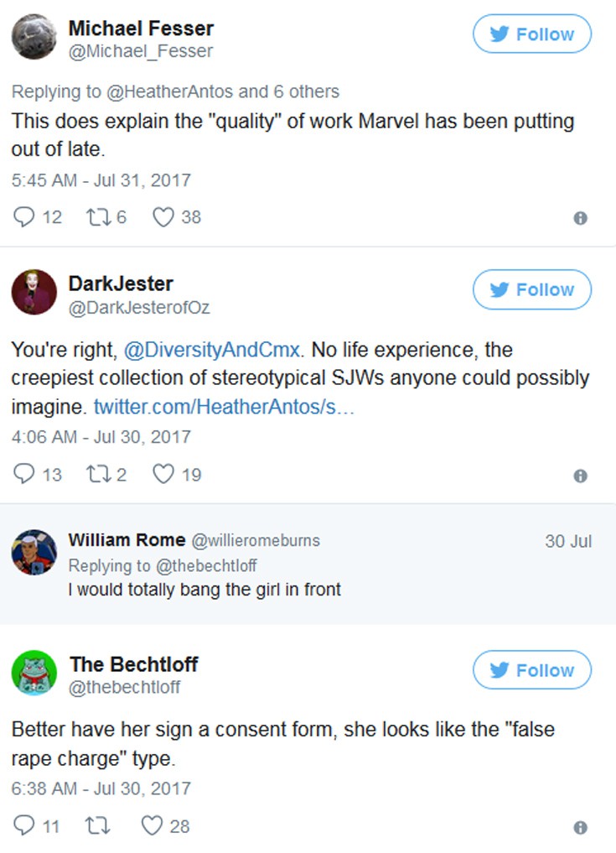
Task: Open DarkJester's Joker avatar
Action: pos(34,293)
